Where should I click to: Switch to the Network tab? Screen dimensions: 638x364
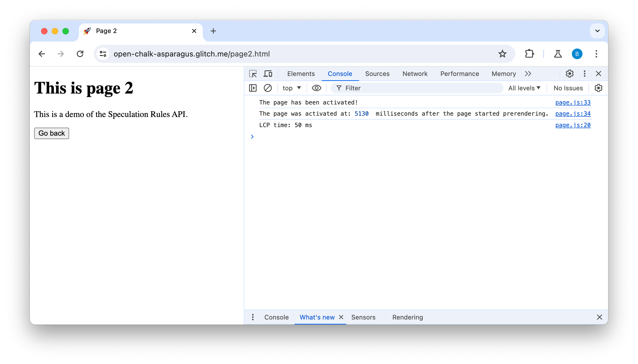click(x=415, y=73)
